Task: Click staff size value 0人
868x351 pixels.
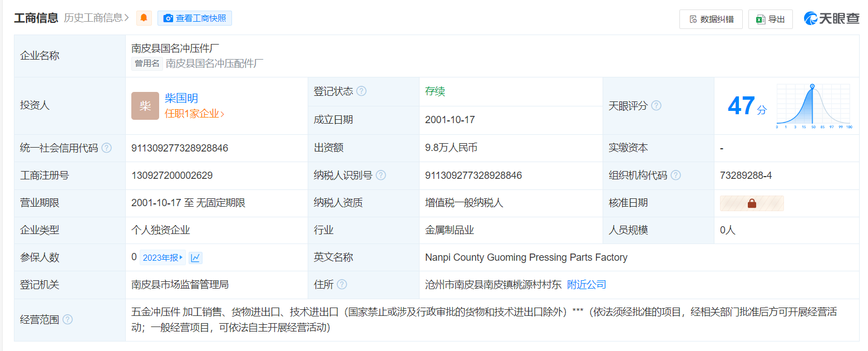Action: pos(728,230)
